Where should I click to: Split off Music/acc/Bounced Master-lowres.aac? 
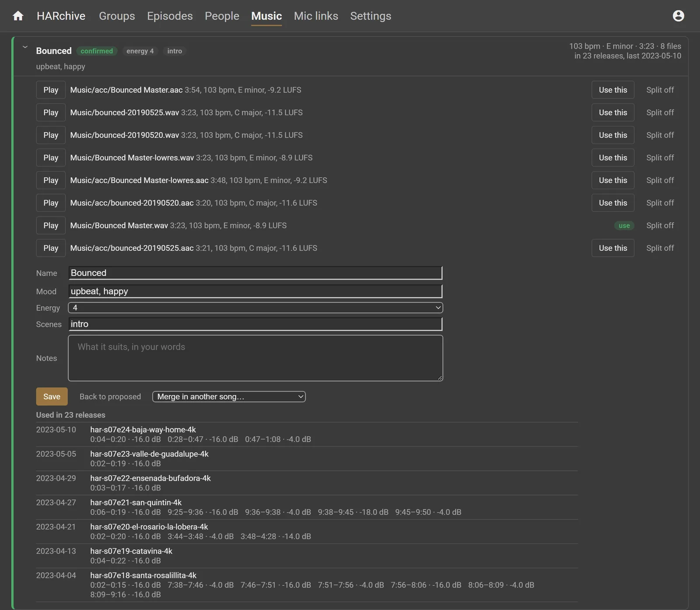coord(660,180)
